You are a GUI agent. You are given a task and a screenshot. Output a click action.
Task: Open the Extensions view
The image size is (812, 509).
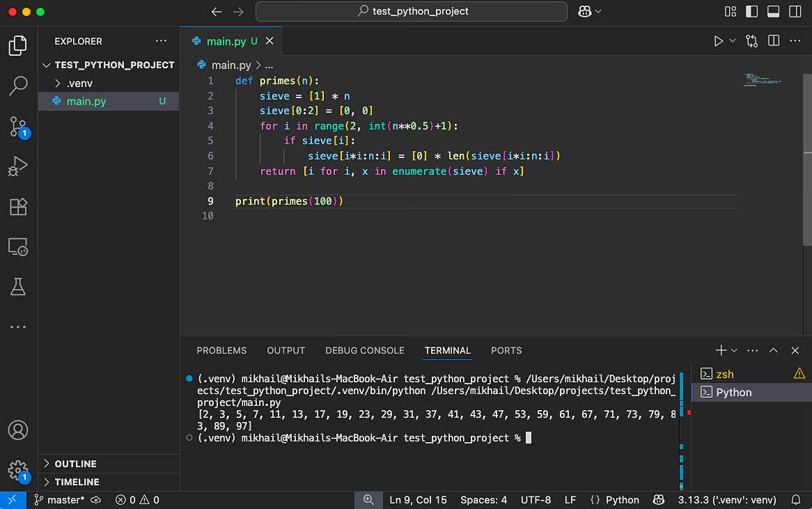tap(18, 207)
